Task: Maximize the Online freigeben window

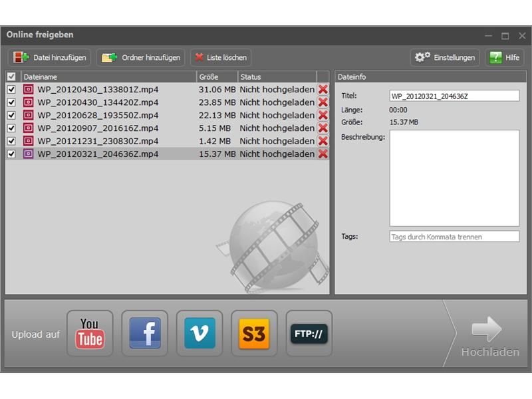Action: pos(505,36)
